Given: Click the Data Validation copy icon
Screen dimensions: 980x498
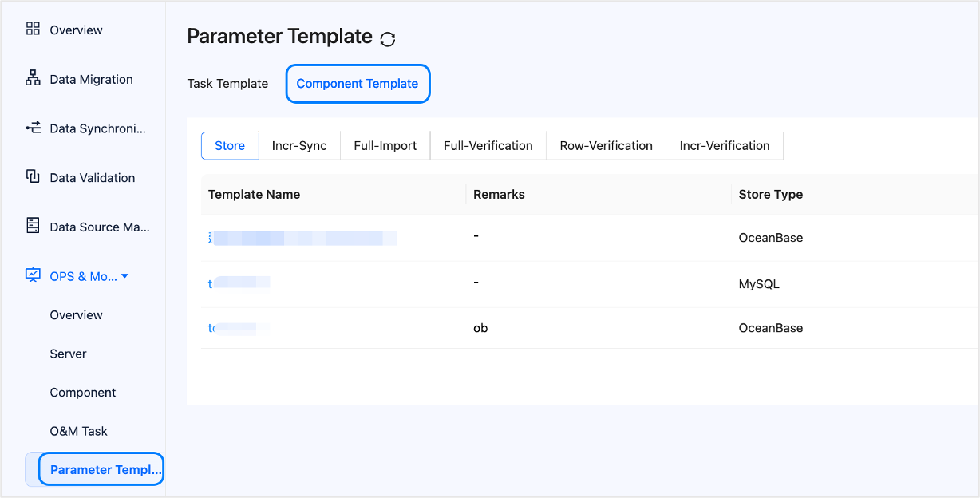Looking at the screenshot, I should coord(33,176).
